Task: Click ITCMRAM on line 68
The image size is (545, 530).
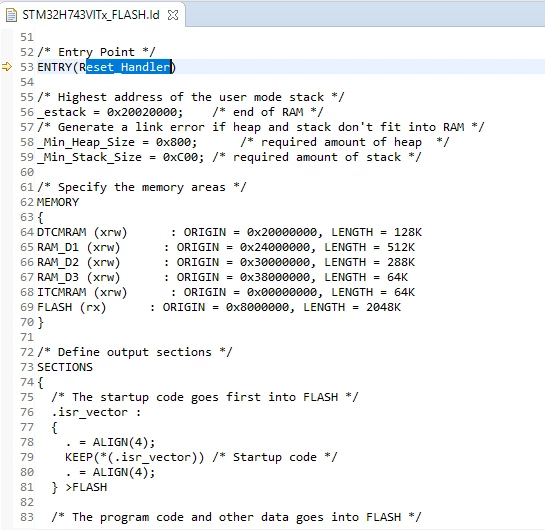Action: tap(62, 292)
